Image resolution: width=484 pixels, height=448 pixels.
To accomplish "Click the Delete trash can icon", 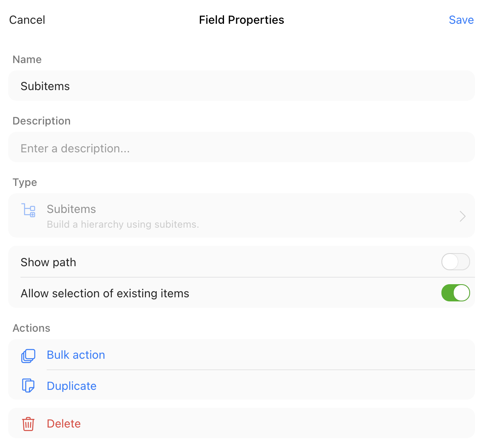I will pos(28,424).
